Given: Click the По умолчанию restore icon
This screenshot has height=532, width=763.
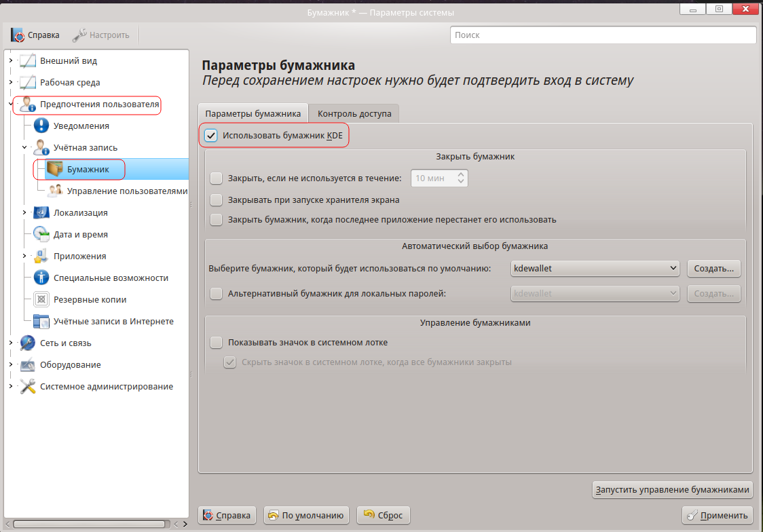Looking at the screenshot, I should 274,515.
